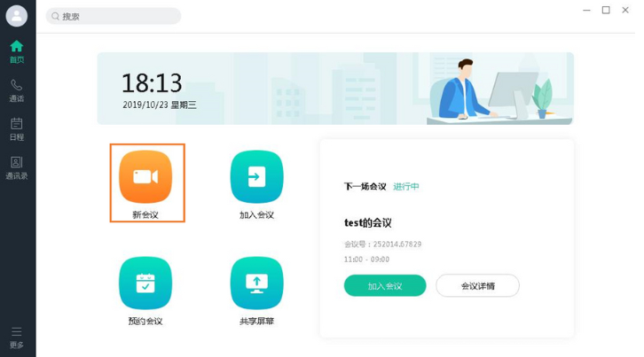Open the user avatar profile
The height and width of the screenshot is (357, 644).
point(17,16)
